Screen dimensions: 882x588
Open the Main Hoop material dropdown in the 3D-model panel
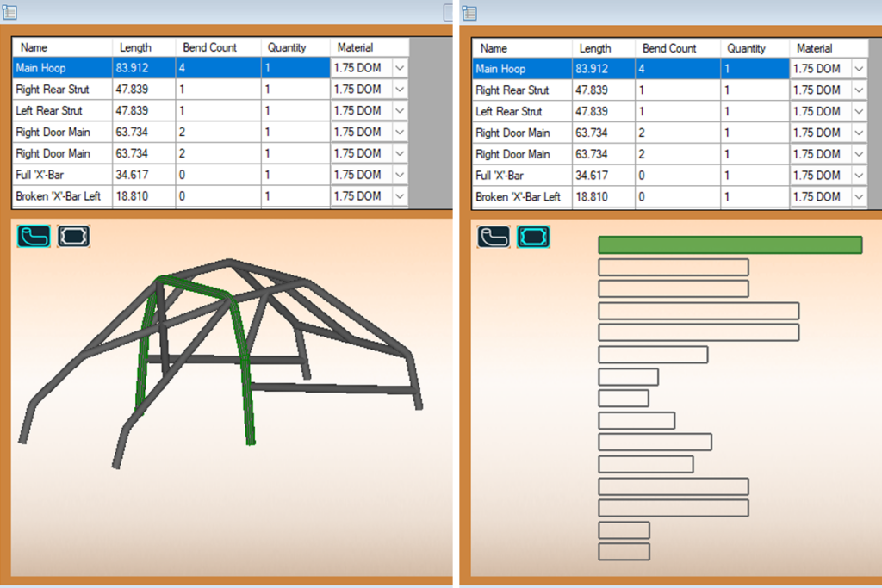400,68
